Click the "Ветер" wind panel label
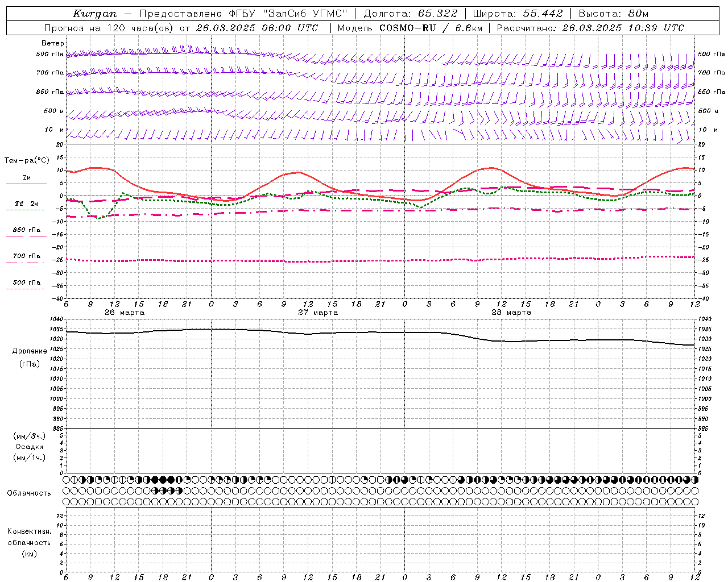This screenshot has width=728, height=582. pos(52,43)
